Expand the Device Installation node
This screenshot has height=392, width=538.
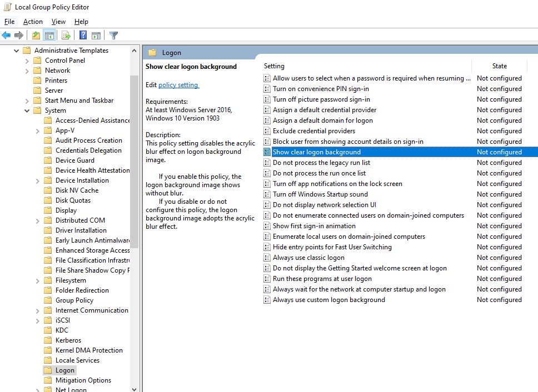pos(37,181)
